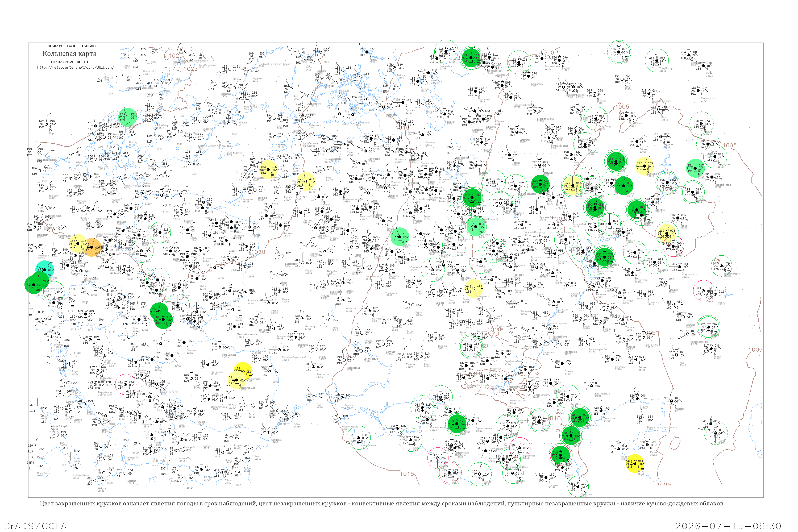Click the Великий Устюг station label
The image size is (798, 532).
(559, 146)
